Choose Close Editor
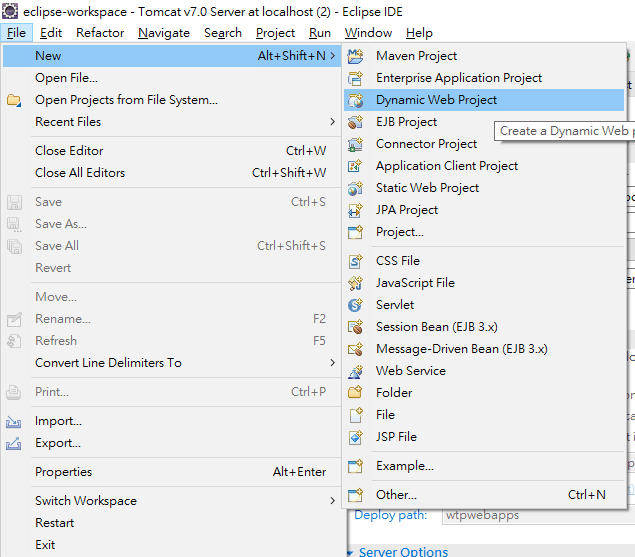The image size is (635, 557). pos(172,151)
